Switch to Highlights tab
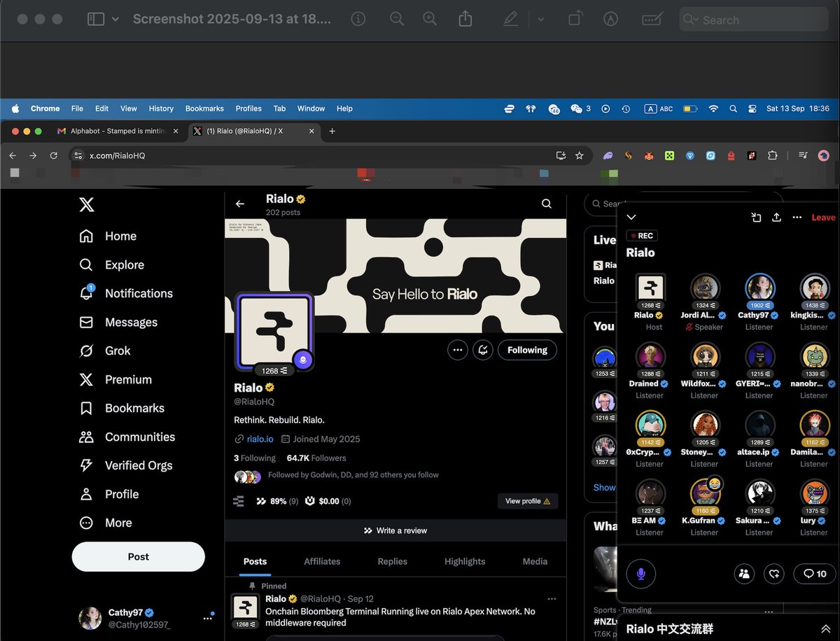Screen dimensions: 840x641 click(x=465, y=561)
